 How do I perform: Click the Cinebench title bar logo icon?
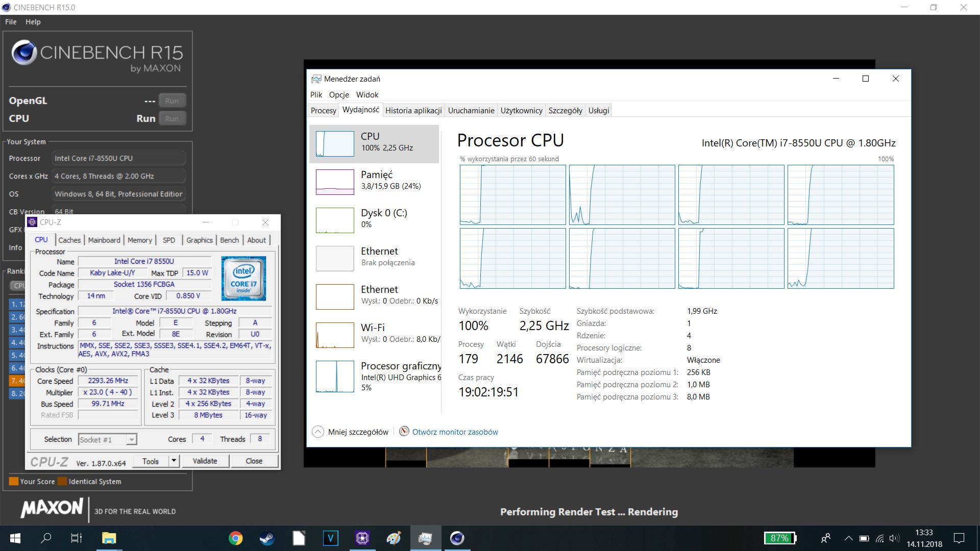tap(7, 7)
